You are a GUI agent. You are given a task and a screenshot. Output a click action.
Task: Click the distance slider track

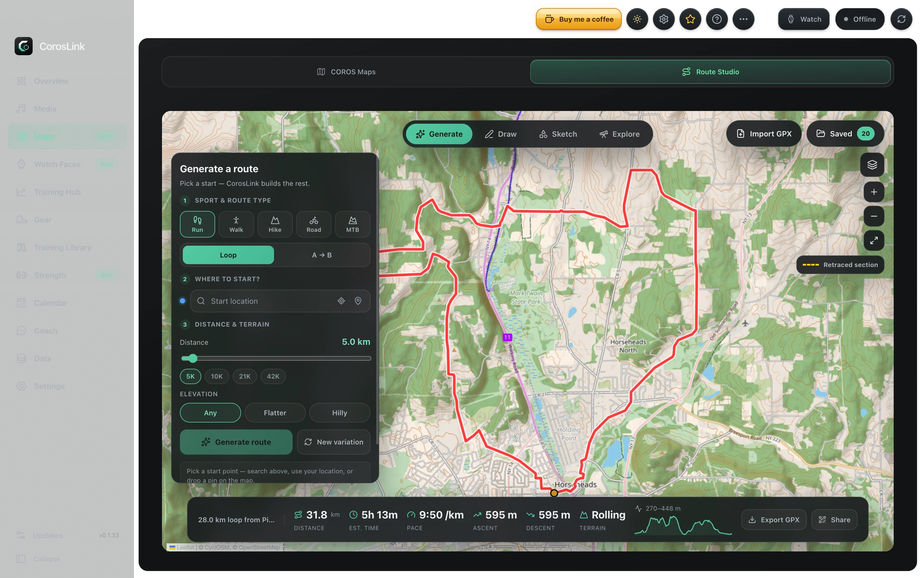[276, 358]
